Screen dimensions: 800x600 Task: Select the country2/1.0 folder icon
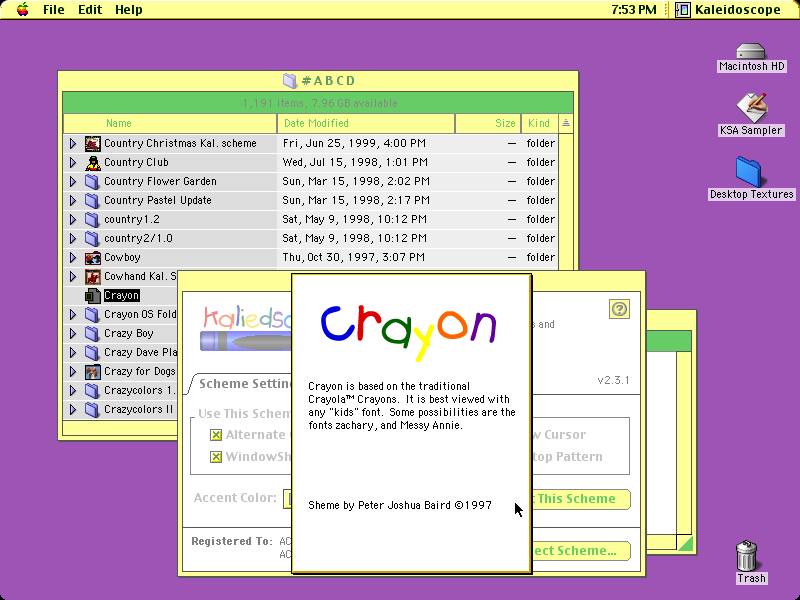click(92, 238)
